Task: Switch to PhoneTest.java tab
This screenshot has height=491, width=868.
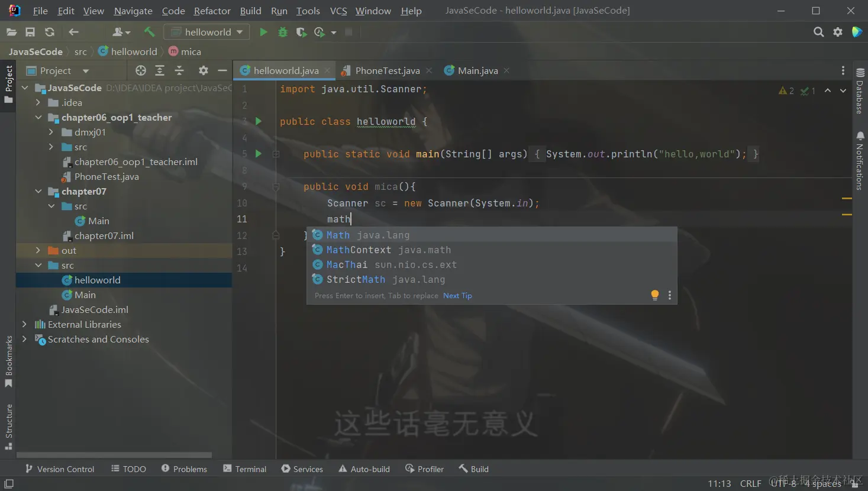Action: pyautogui.click(x=387, y=70)
